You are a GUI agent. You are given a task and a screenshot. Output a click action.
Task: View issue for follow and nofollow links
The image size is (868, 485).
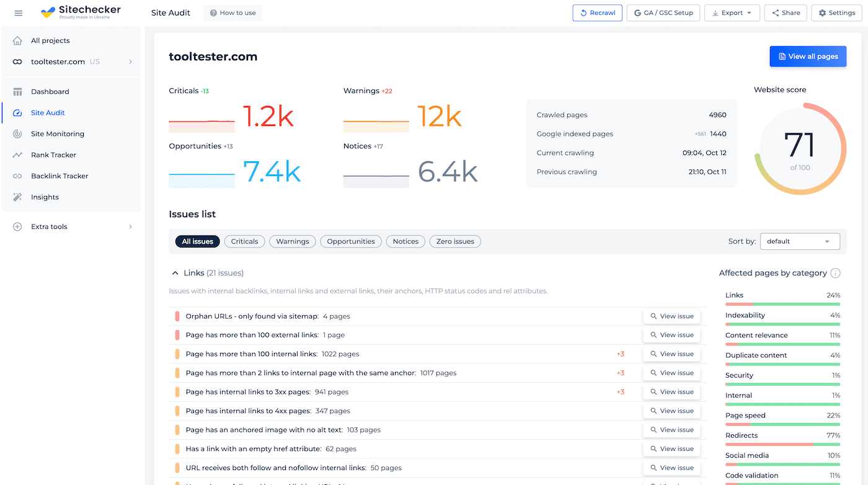click(671, 468)
